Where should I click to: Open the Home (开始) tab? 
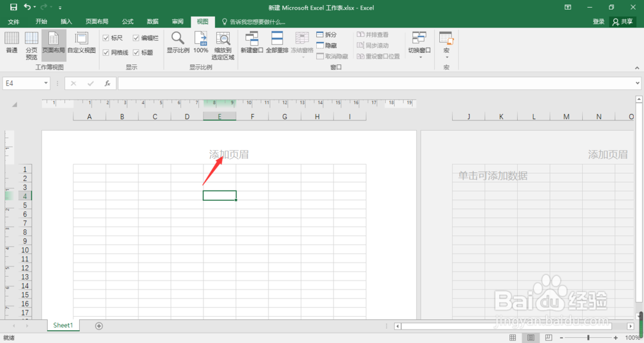(41, 22)
